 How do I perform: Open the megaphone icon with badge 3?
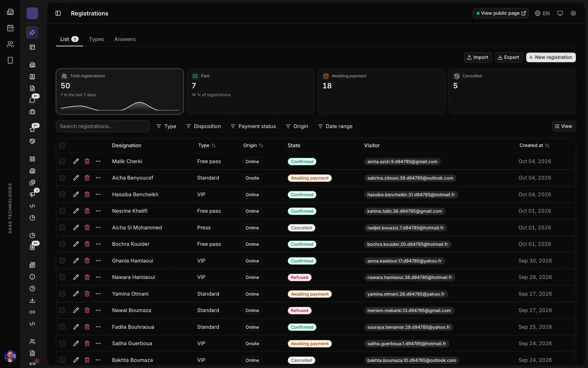click(x=32, y=194)
